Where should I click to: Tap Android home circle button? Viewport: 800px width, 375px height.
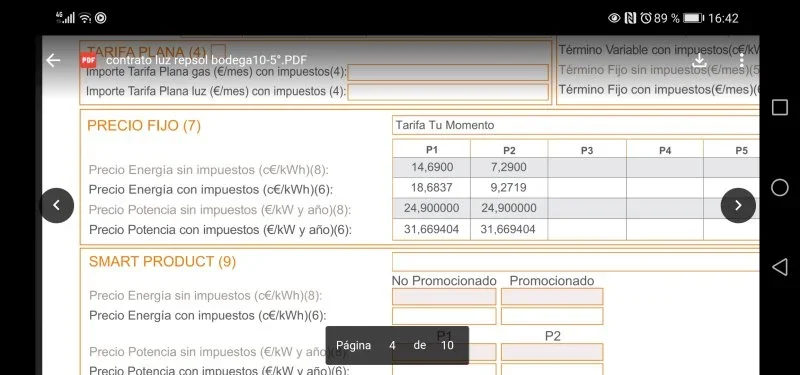tap(780, 188)
